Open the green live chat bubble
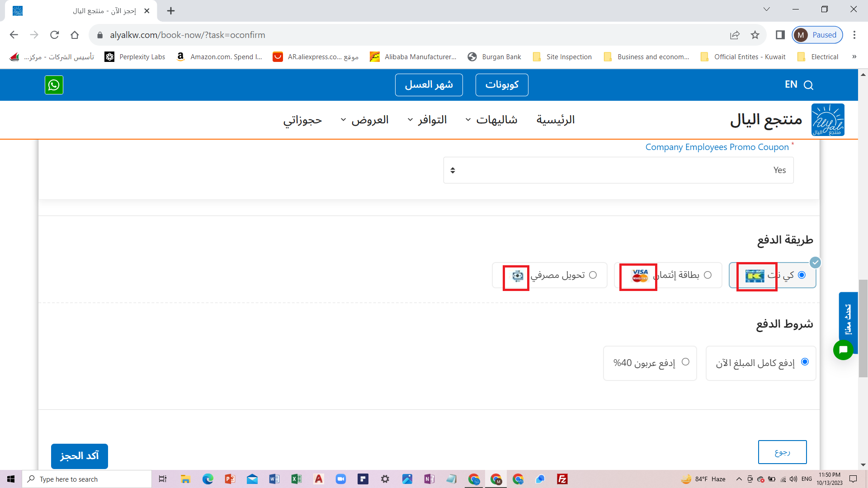This screenshot has width=868, height=488. (843, 350)
